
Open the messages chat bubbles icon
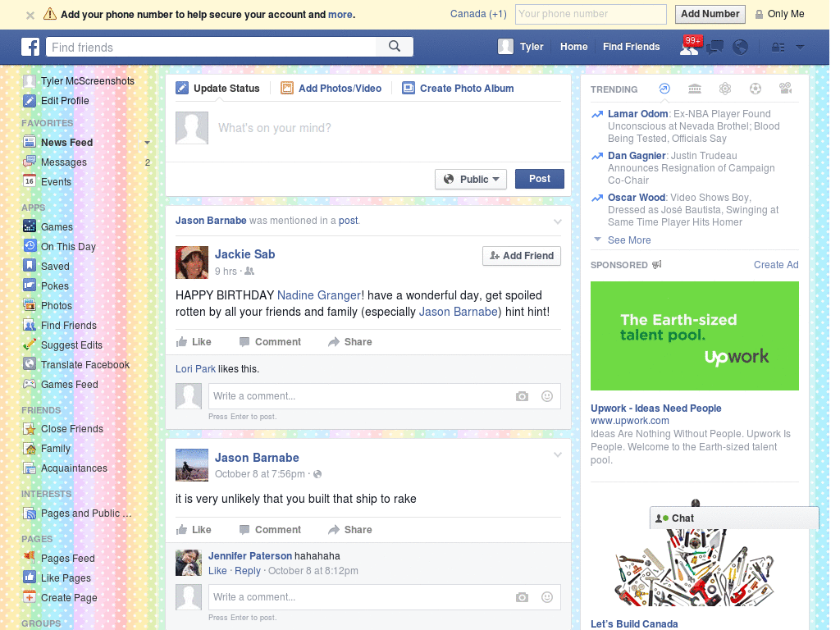coord(715,47)
